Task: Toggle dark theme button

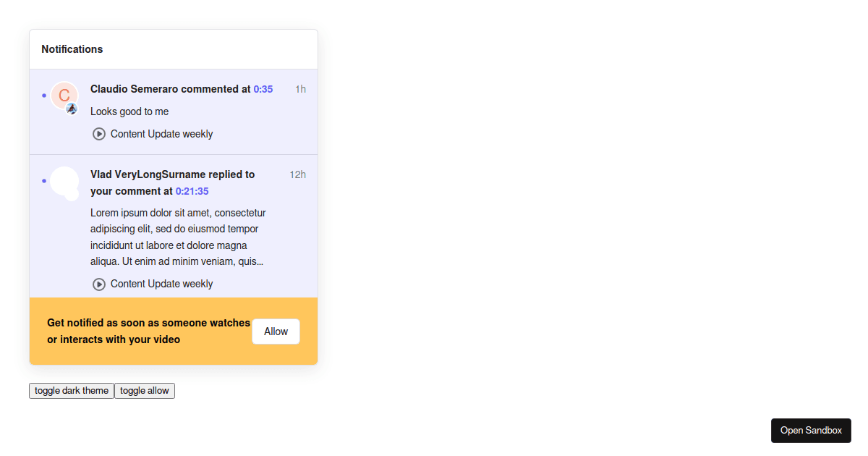Action: tap(72, 391)
